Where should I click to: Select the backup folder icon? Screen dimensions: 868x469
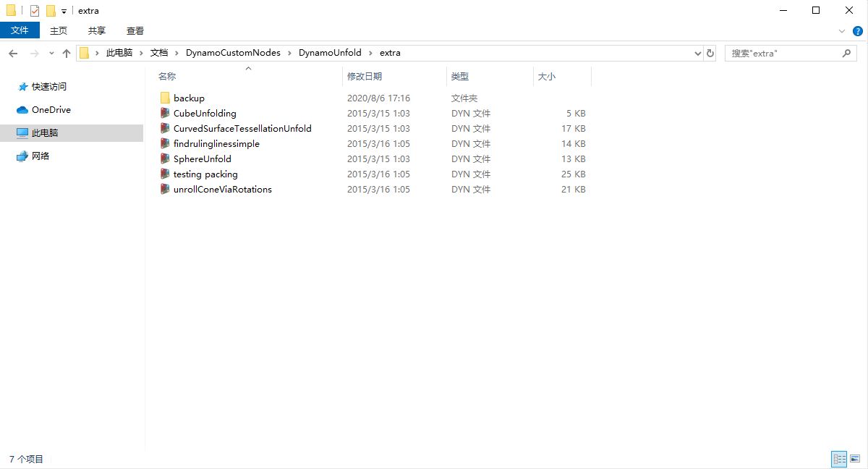tap(165, 98)
